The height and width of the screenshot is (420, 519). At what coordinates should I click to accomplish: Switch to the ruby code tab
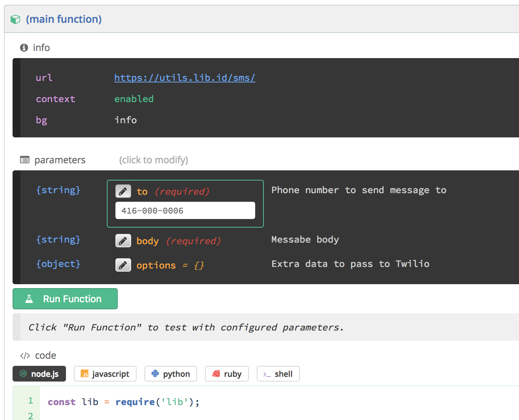(227, 374)
